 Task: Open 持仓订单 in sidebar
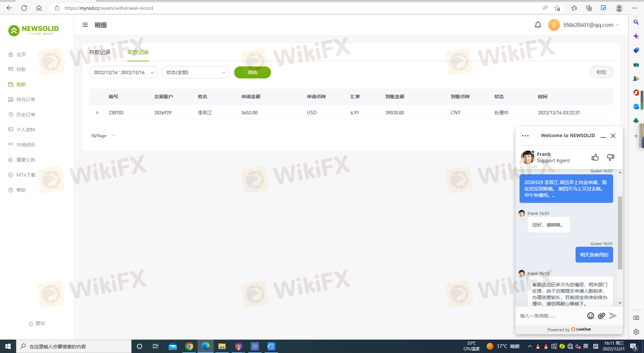point(26,100)
